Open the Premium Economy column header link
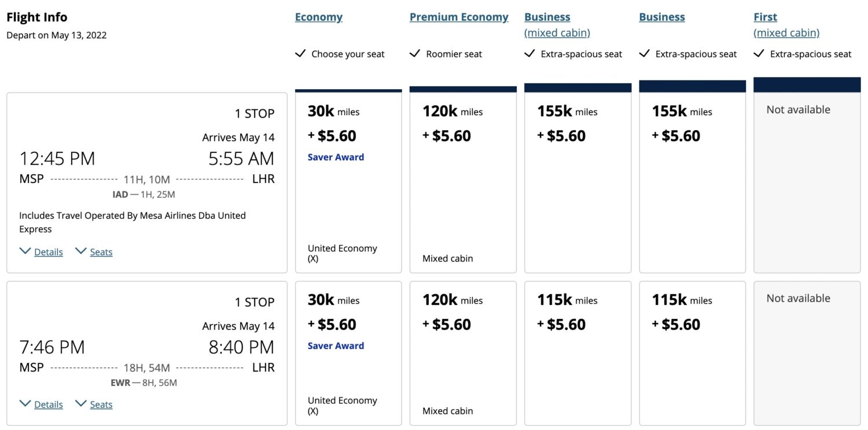This screenshot has width=868, height=430. tap(459, 16)
